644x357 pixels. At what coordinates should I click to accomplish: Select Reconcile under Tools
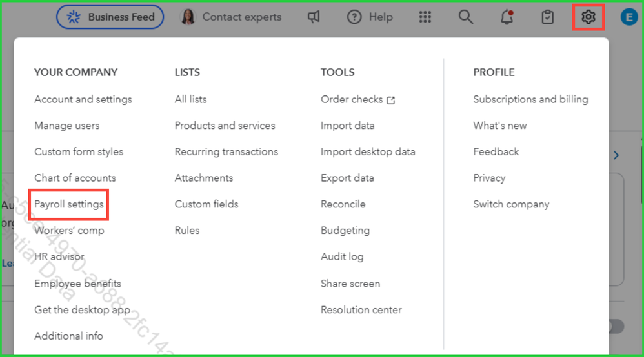[x=343, y=204]
